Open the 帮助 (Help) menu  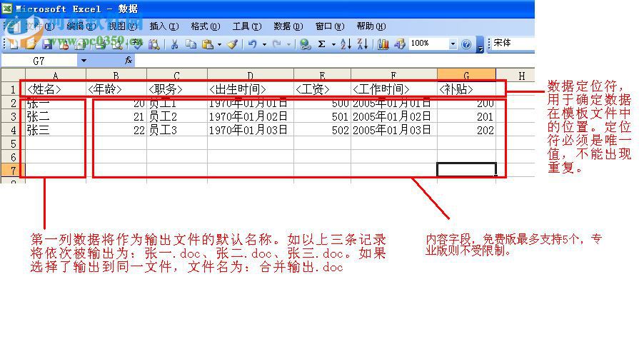(371, 26)
